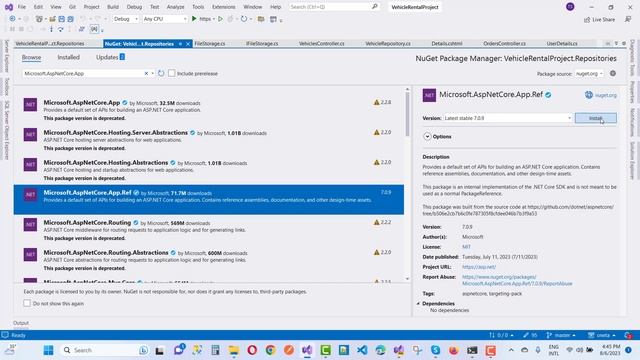The width and height of the screenshot is (640, 360).
Task: Click the Visual Studio search magnifier icon
Action: 375,7
